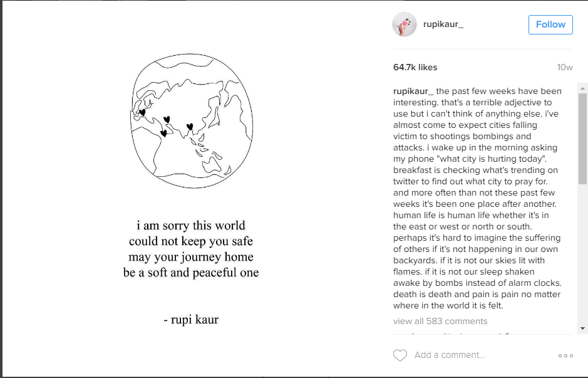
Task: Open the three-dot more options menu
Action: click(565, 355)
